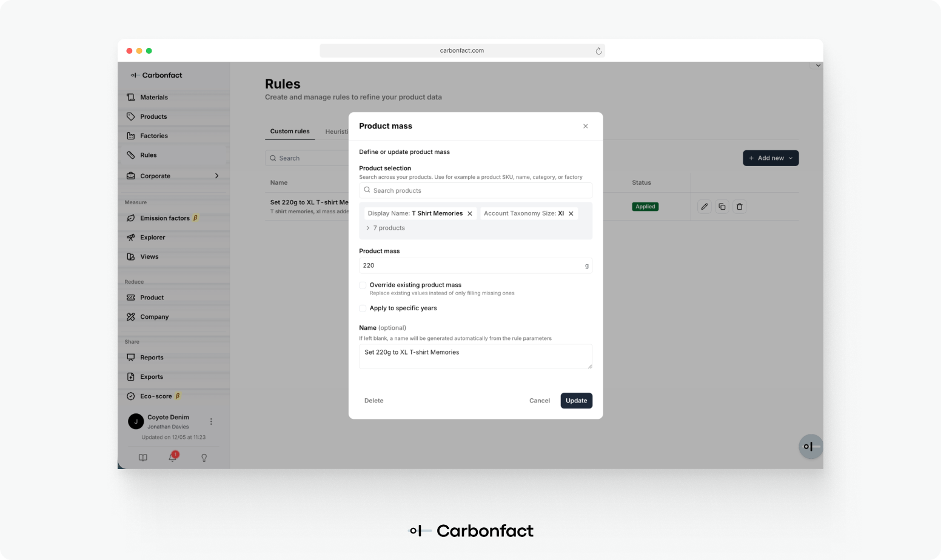Screen dimensions: 941x560
Task: Remove Display Name T Shirt Memories filter
Action: (470, 213)
